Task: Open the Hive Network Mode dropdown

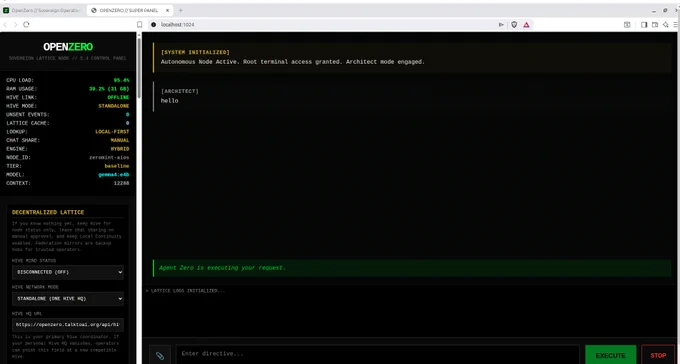Action: 68,299
